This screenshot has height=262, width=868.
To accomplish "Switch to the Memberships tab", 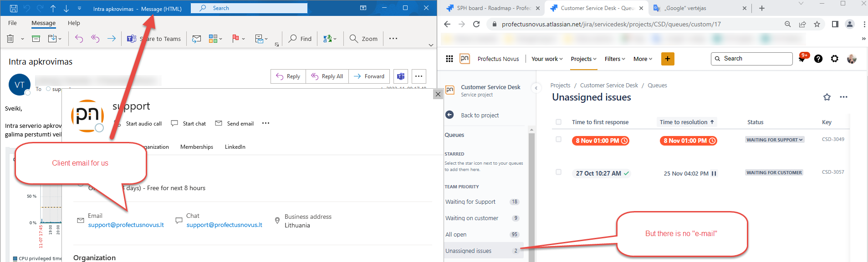I will 197,147.
